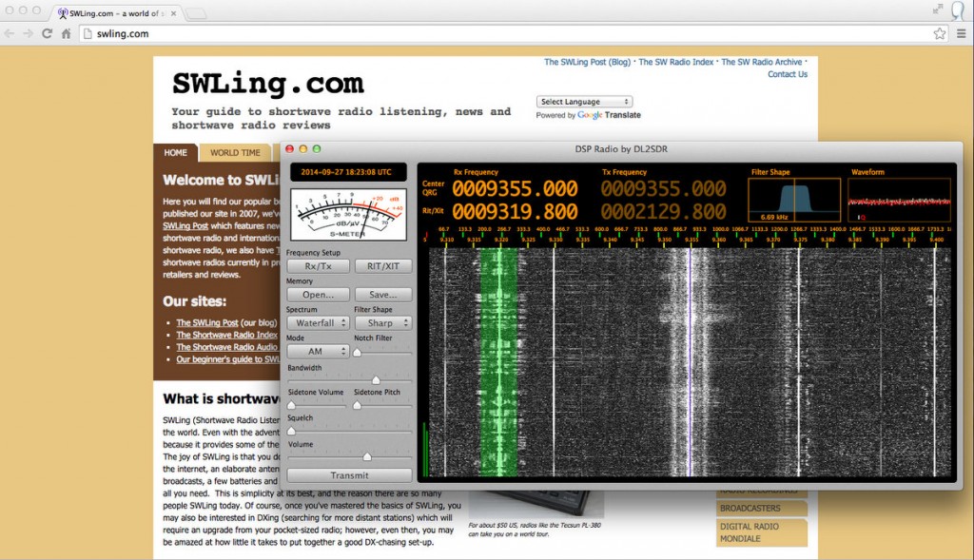974x560 pixels.
Task: Click the Filter Shape graph display
Action: 794,200
